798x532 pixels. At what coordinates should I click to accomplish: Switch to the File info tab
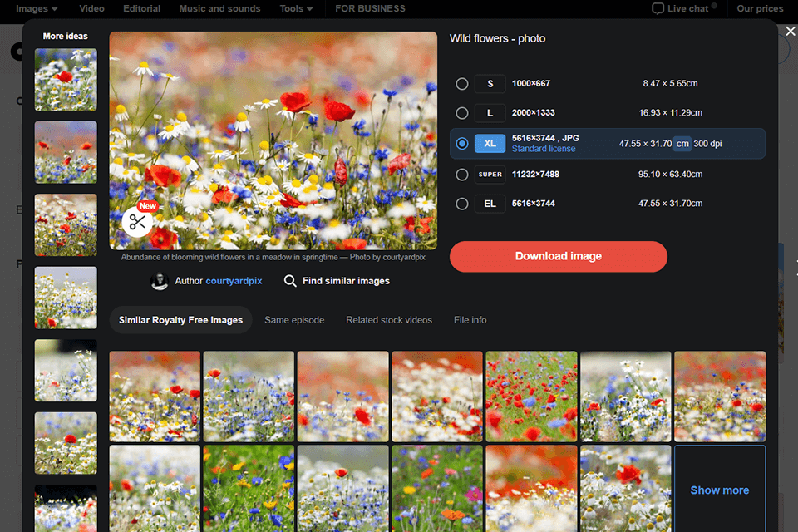[470, 320]
